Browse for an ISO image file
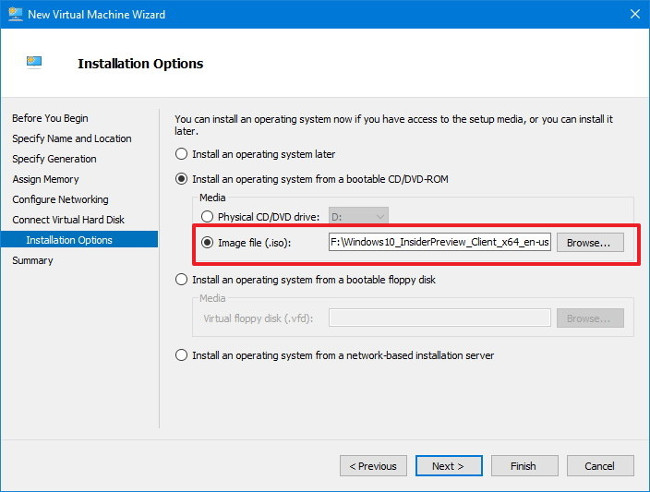 [x=590, y=242]
